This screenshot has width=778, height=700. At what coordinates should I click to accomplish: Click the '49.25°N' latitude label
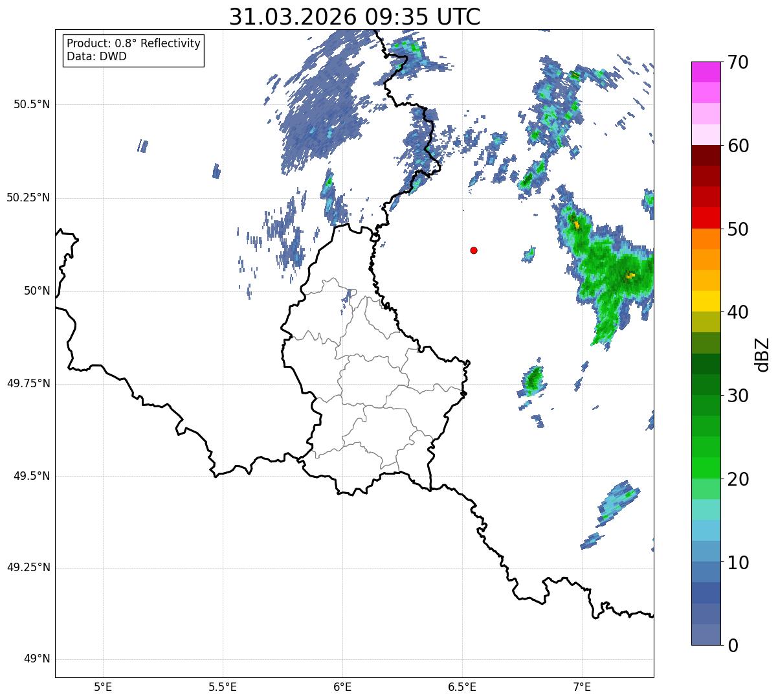click(x=28, y=568)
